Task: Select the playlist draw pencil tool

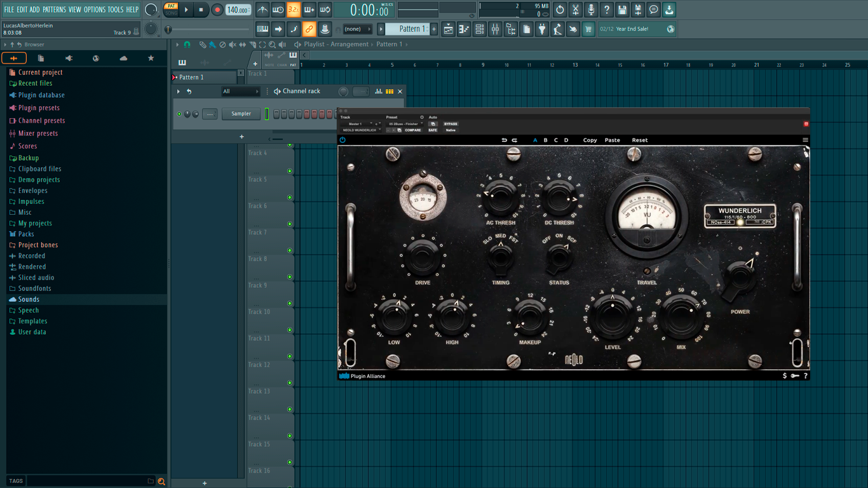Action: click(x=203, y=44)
